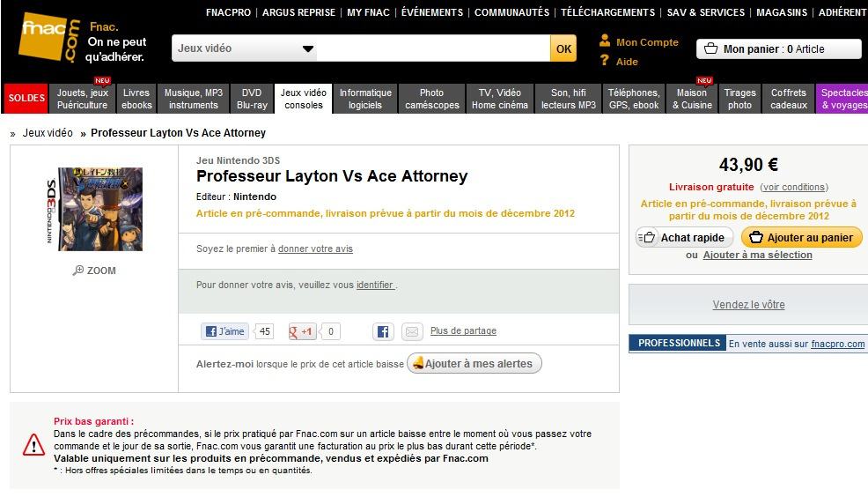Open the Téléphones, GPS, ebook tab
Screen dimensions: 868x497
[634, 99]
